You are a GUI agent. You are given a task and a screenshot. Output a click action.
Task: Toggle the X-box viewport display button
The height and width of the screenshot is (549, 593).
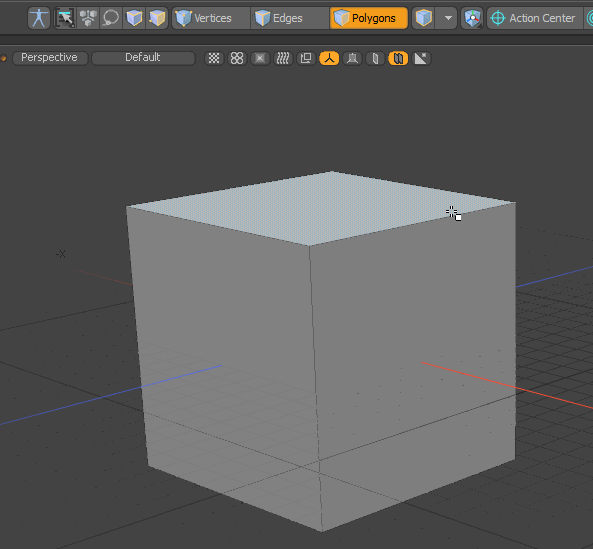tap(260, 58)
